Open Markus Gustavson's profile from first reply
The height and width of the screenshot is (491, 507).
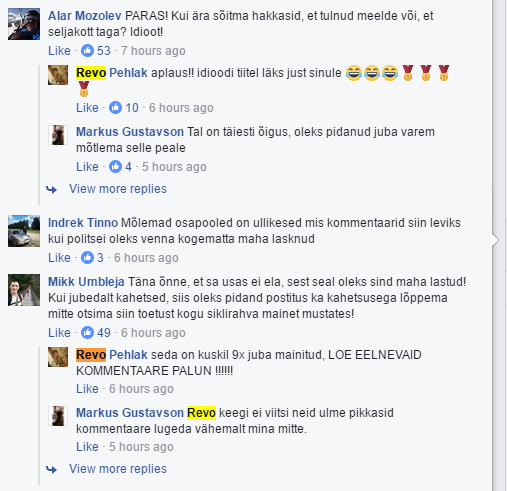point(130,132)
